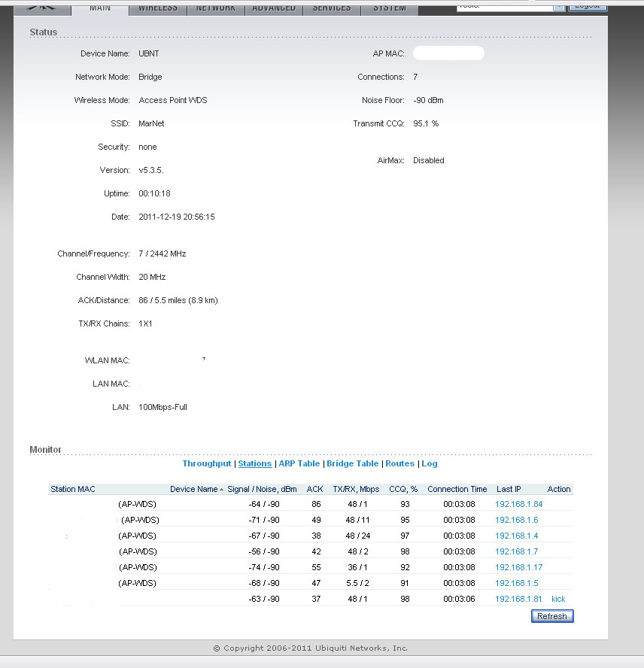Click the Last IP column header
Viewport: 644px width, 668px height.
[x=509, y=489]
